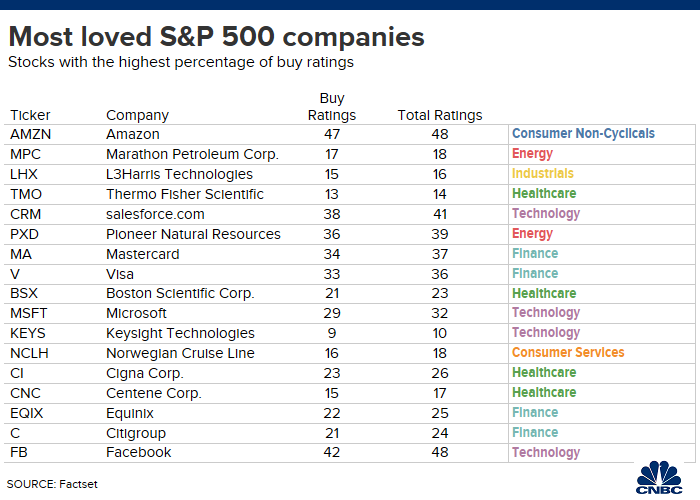Click the Energy label for Pioneer Natural Resources
The height and width of the screenshot is (500, 700).
point(532,233)
